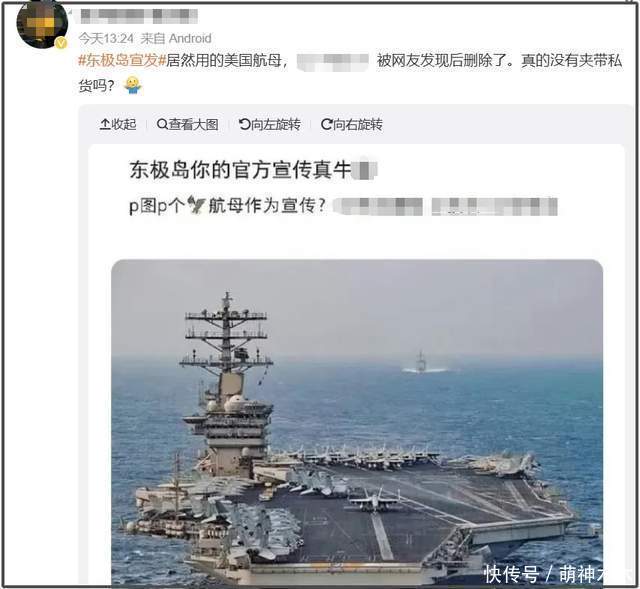640x589 pixels.
Task: Click the blurred text after 宣传?
Action: (445, 206)
